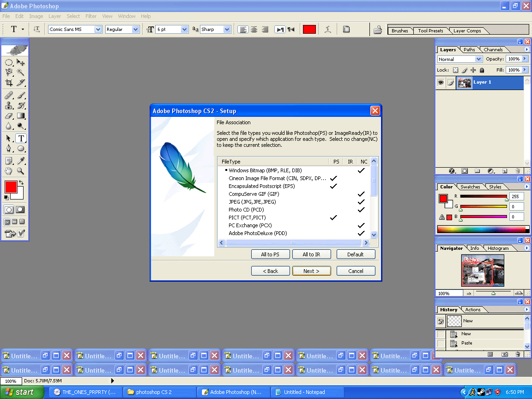
Task: Click the All to PS button
Action: (x=271, y=254)
